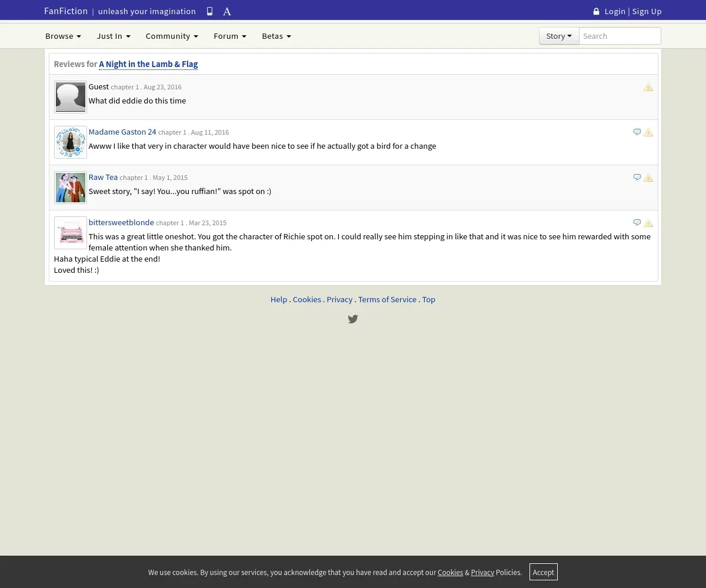Report the Guest review with warning icon
706x588 pixels.
[x=648, y=87]
